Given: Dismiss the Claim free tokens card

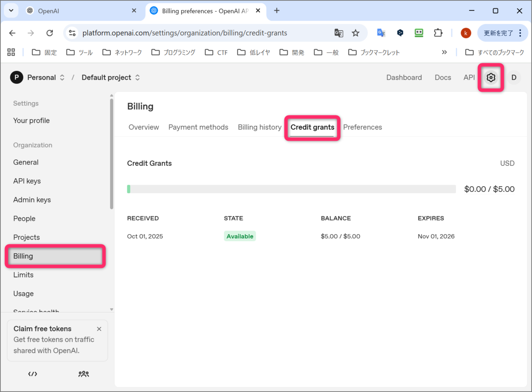Looking at the screenshot, I should 99,329.
